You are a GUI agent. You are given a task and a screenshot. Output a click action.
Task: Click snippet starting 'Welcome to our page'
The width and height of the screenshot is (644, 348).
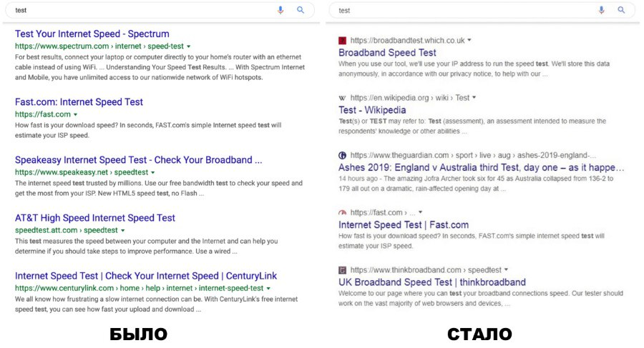(x=481, y=299)
